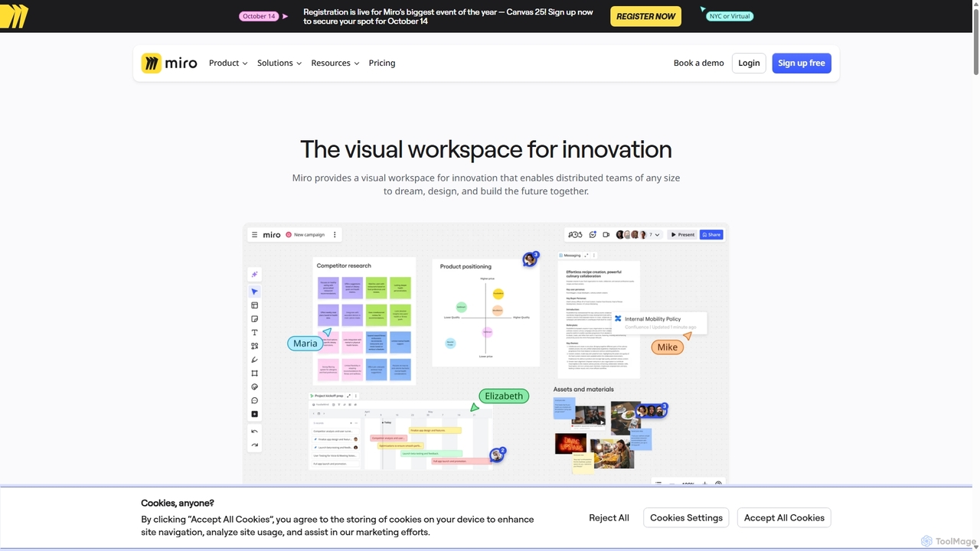Click the redo arrow
Viewport: 980px width, 551px height.
[255, 445]
